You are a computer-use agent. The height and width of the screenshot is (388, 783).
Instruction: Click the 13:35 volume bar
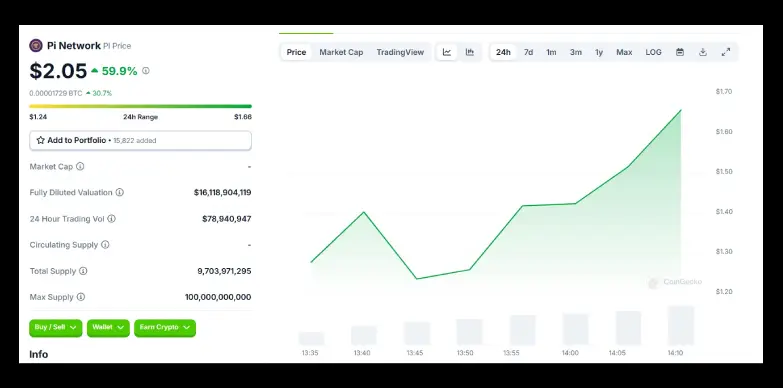coord(311,338)
